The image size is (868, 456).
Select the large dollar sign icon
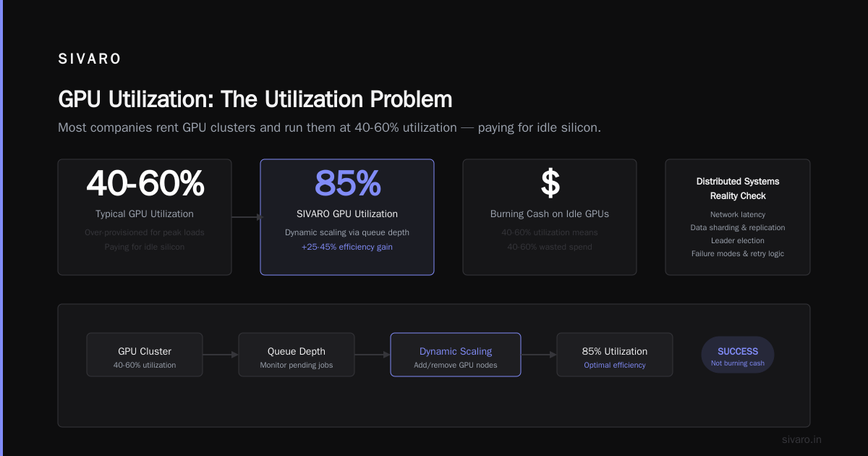[x=550, y=184]
